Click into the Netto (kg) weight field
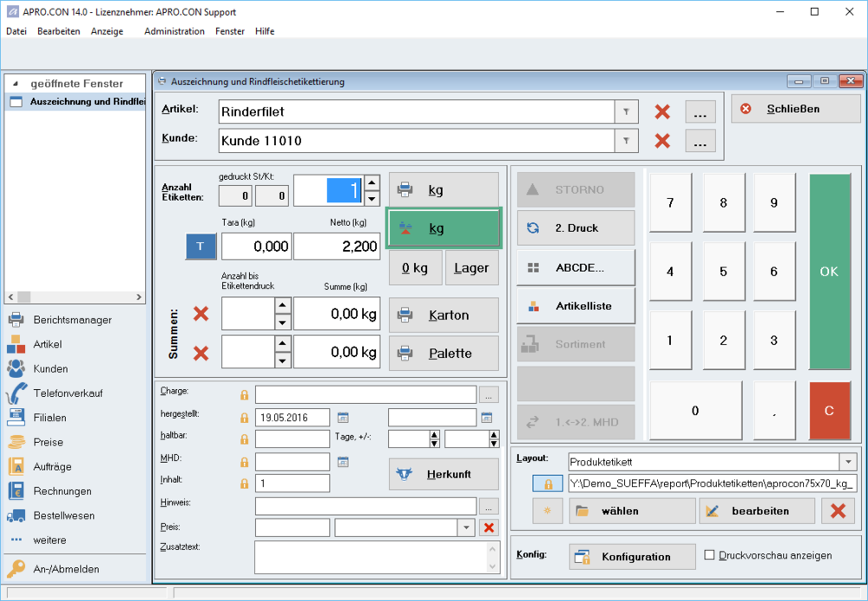 tap(337, 247)
